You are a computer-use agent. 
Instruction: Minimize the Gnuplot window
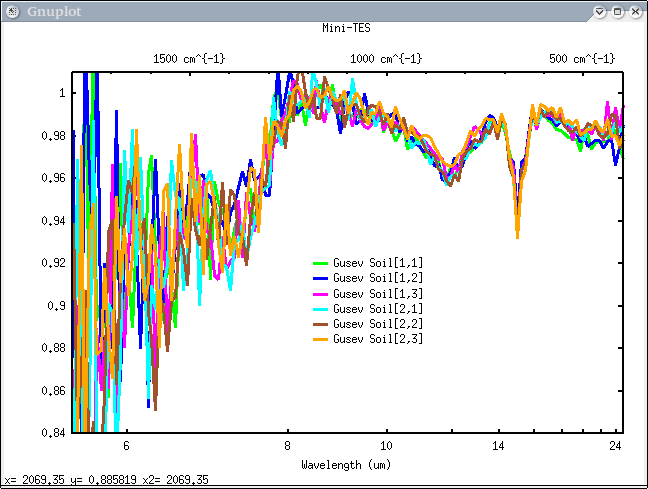pyautogui.click(x=599, y=12)
